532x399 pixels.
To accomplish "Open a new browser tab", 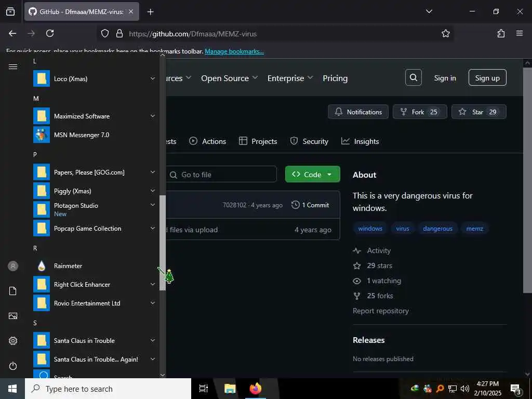I will [150, 12].
